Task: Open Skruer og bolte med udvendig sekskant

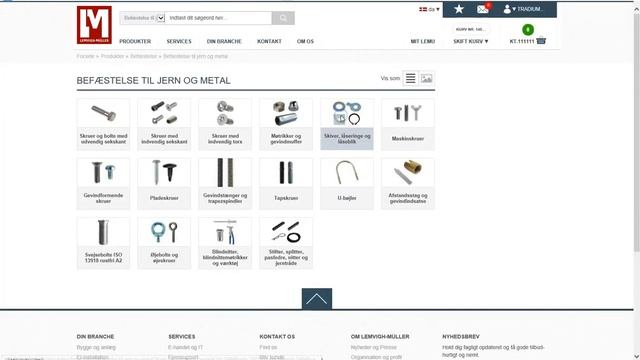Action: click(103, 124)
